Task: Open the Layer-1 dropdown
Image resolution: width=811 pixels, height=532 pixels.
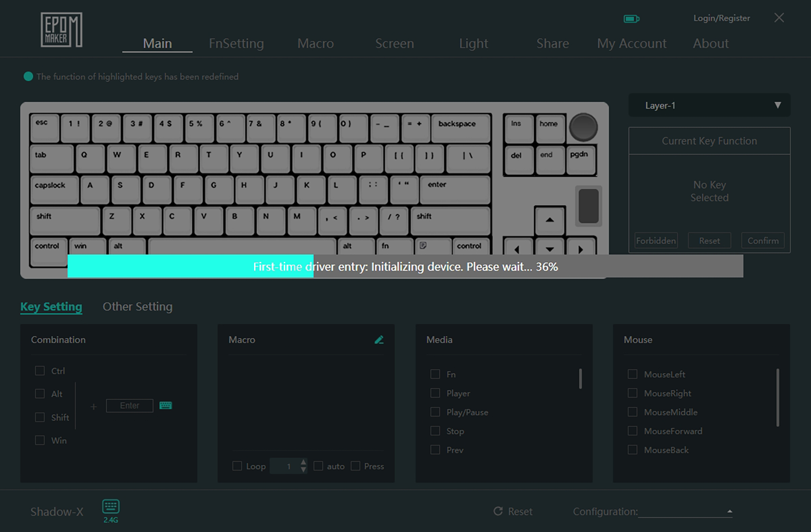Action: pos(709,105)
